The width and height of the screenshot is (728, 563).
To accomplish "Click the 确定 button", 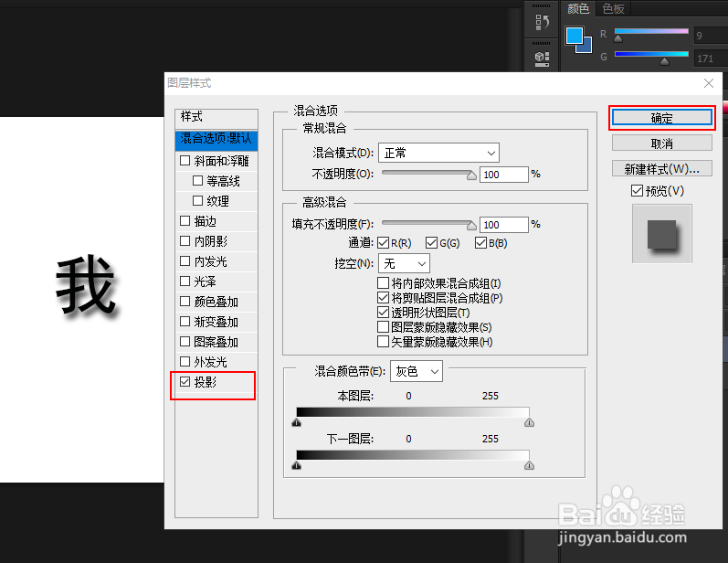I will pyautogui.click(x=661, y=118).
